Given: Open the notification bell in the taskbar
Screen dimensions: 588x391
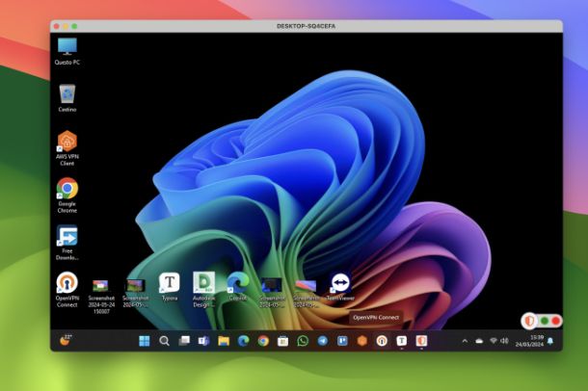Looking at the screenshot, I should 550,341.
